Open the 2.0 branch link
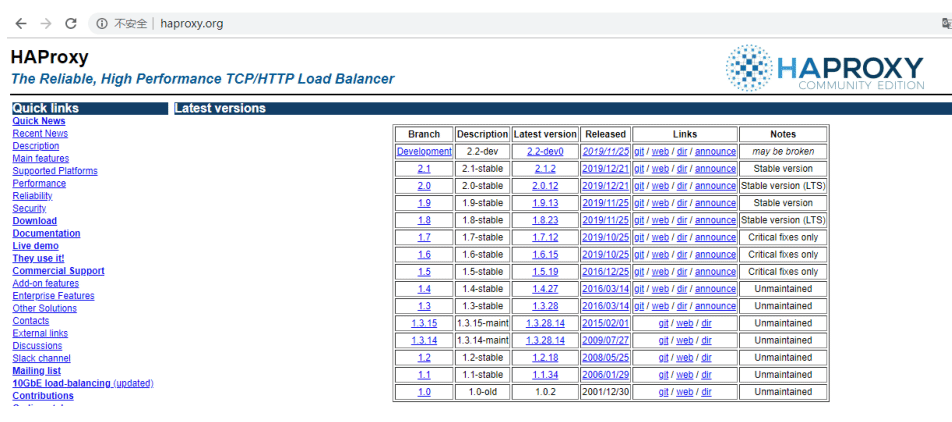Image resolution: width=952 pixels, height=422 pixels. (x=424, y=186)
